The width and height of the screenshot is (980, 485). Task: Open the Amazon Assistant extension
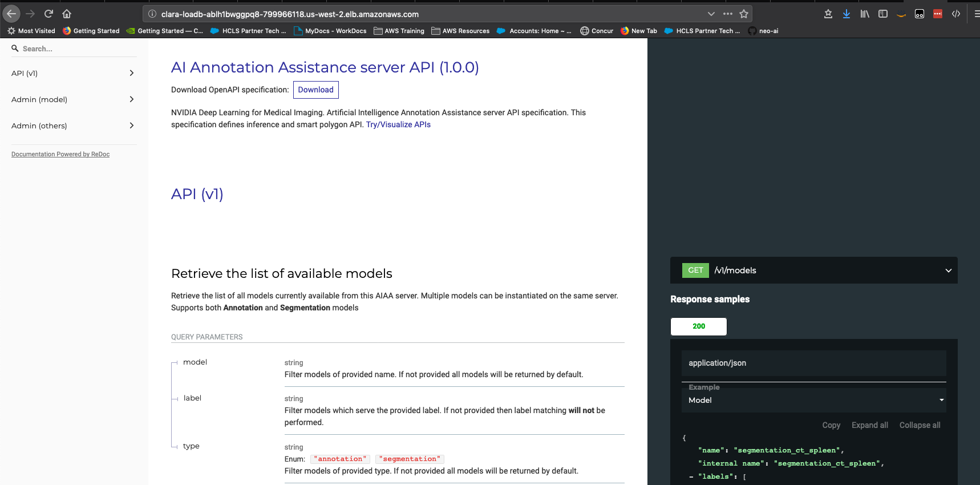901,14
